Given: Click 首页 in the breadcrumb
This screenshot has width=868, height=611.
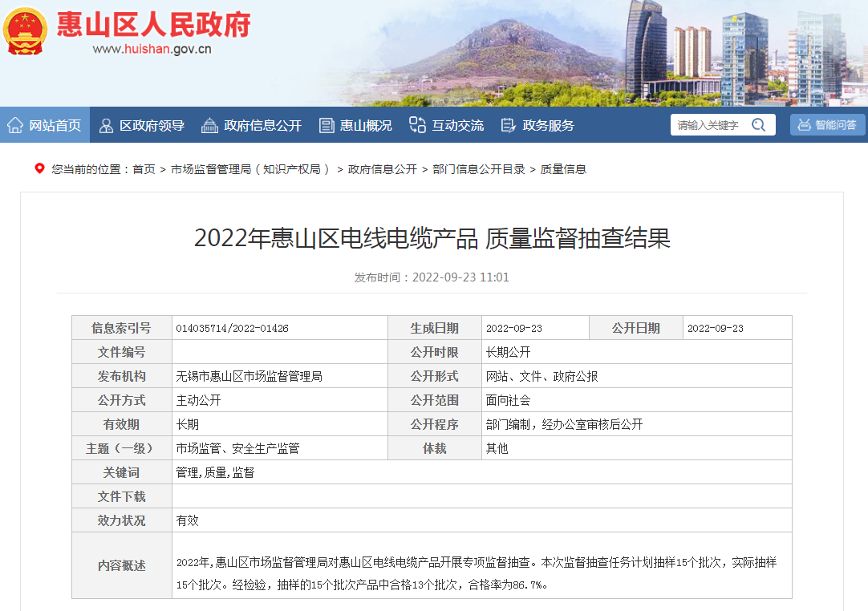Looking at the screenshot, I should click(x=144, y=169).
